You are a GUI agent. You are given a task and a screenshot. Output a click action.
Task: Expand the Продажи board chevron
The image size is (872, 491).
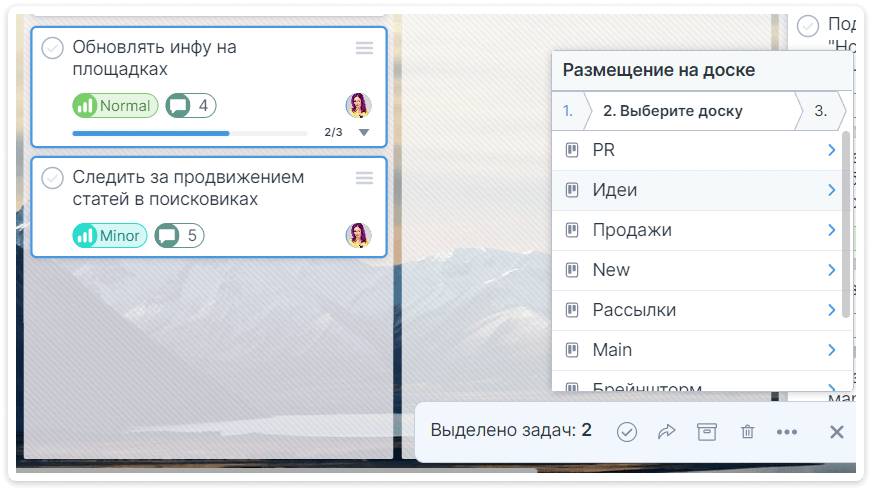[x=831, y=230]
